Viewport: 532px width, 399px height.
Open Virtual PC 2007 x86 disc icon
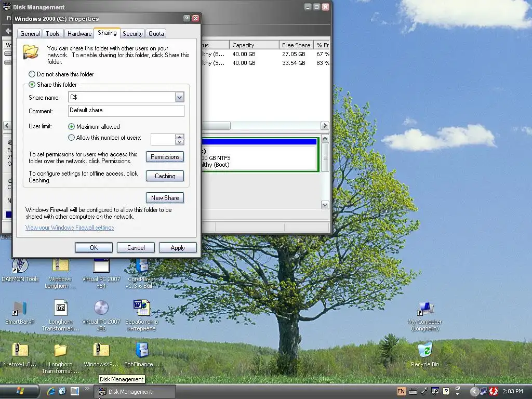[101, 315]
